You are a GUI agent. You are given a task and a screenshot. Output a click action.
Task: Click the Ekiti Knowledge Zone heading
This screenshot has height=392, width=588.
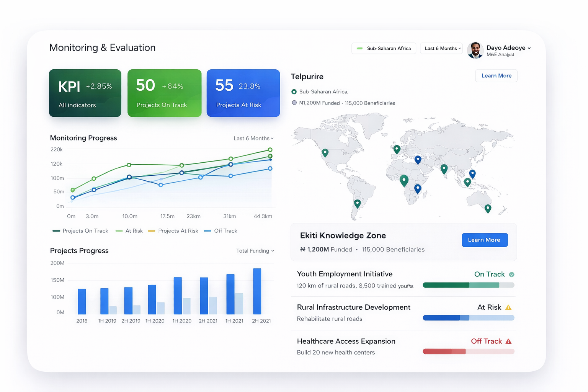[343, 235]
